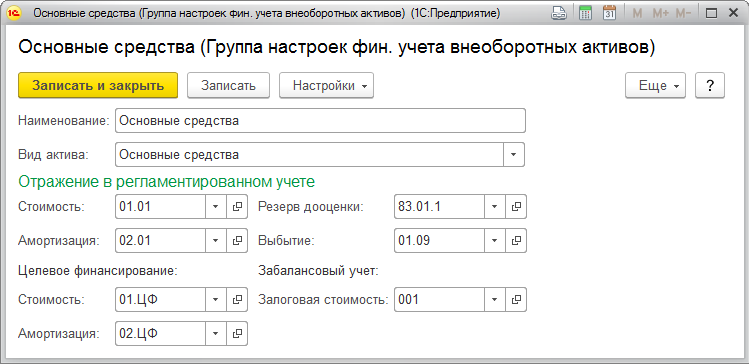Image resolution: width=749 pixels, height=364 pixels.
Task: Click into the Наименование input field
Action: coord(321,121)
